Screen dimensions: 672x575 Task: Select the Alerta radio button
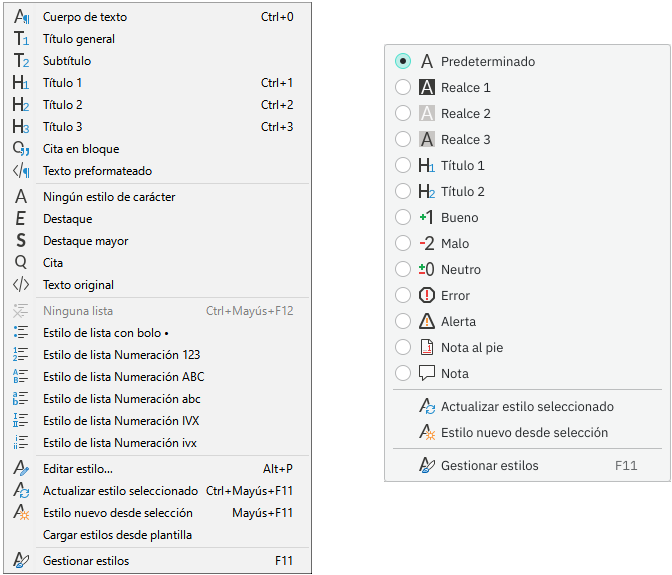403,321
